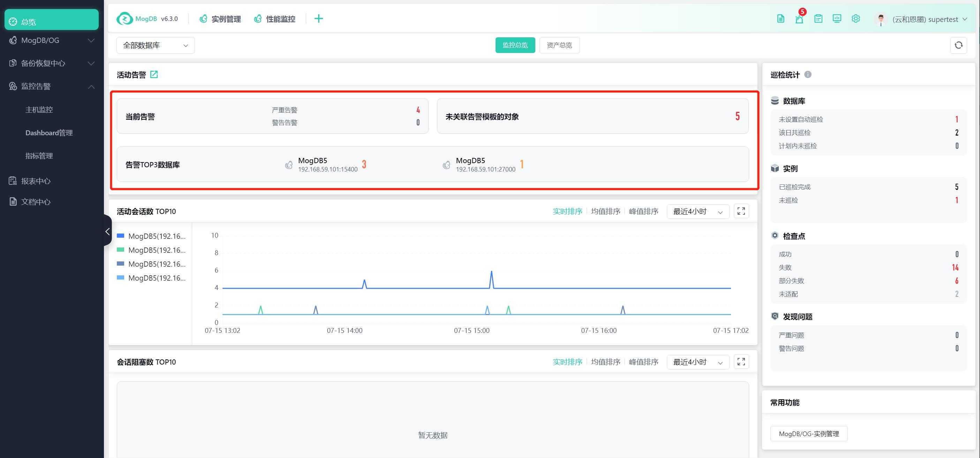Expand the 备份恢复中心 sidebar menu
The height and width of the screenshot is (458, 980).
(x=91, y=63)
